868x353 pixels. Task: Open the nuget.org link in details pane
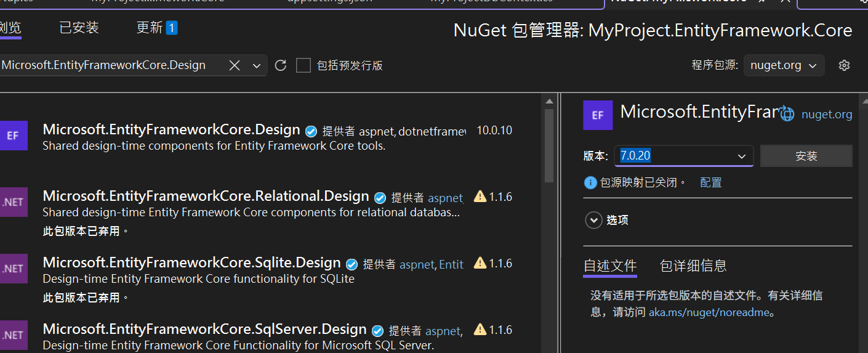tap(827, 115)
